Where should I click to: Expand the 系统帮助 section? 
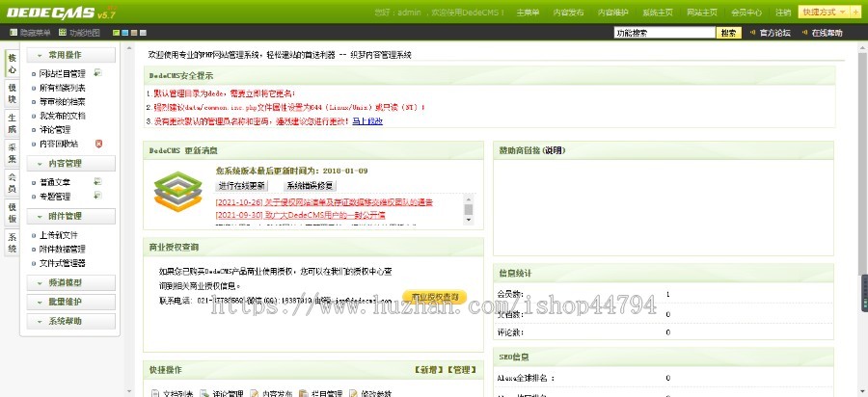point(70,321)
